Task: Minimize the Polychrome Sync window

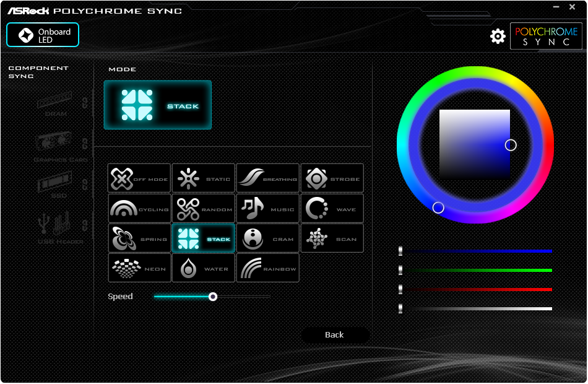Action: [556, 7]
